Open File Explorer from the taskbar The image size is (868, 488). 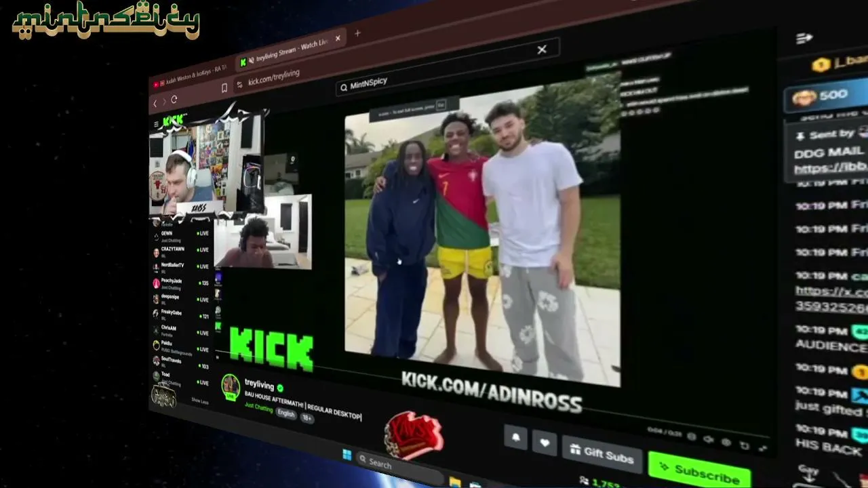tap(455, 482)
